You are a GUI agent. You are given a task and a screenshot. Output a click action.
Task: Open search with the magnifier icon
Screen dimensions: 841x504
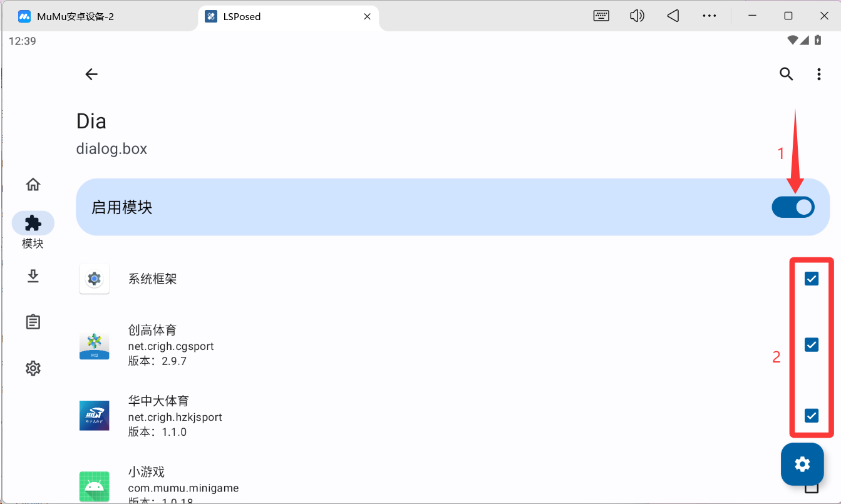(786, 74)
